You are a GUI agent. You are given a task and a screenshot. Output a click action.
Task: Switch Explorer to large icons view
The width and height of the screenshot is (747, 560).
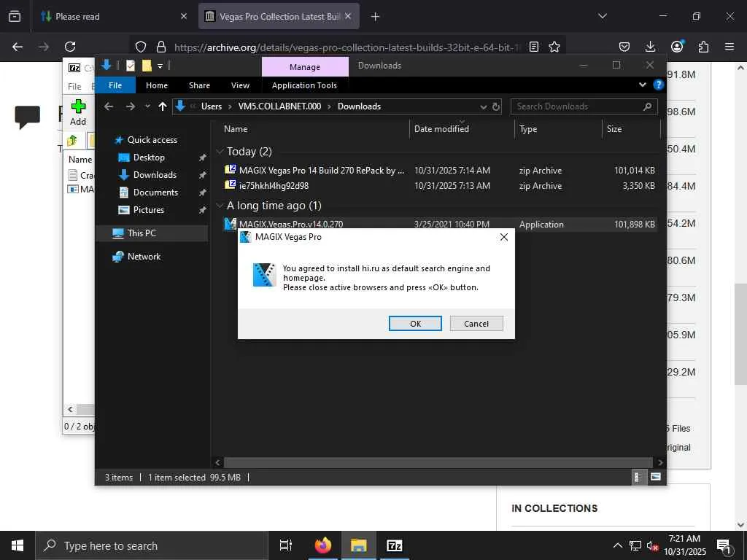[656, 477]
